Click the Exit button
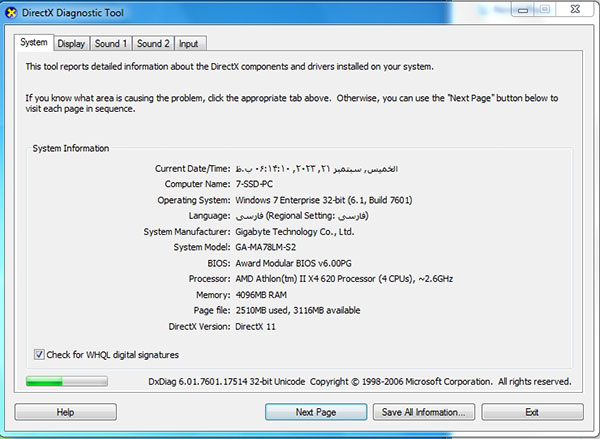Viewport: 600px width, 439px height. pyautogui.click(x=532, y=412)
